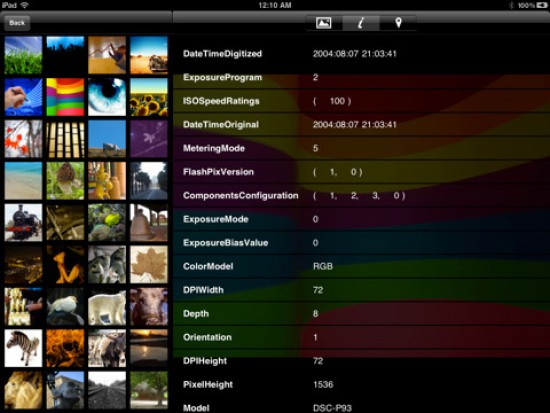Tap the Bluetooth icon in status bar
Image resolution: width=550 pixels, height=413 pixels.
coord(511,5)
